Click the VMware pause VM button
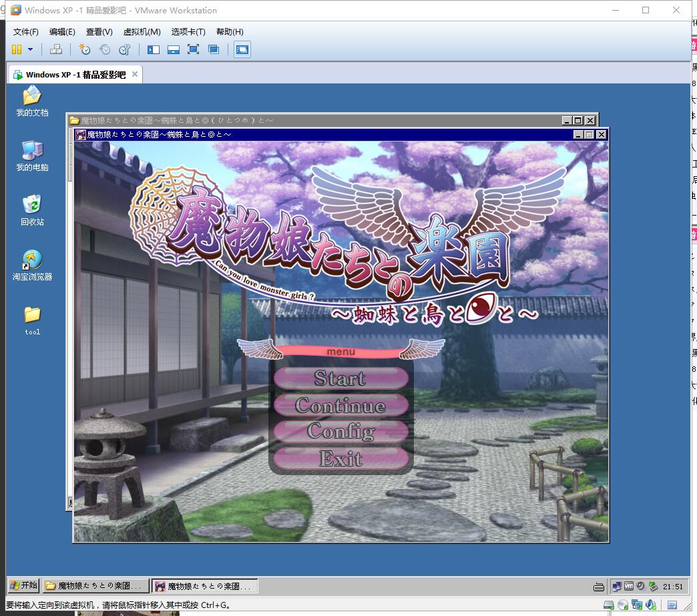Screen dimensions: 697x616 [x=17, y=49]
